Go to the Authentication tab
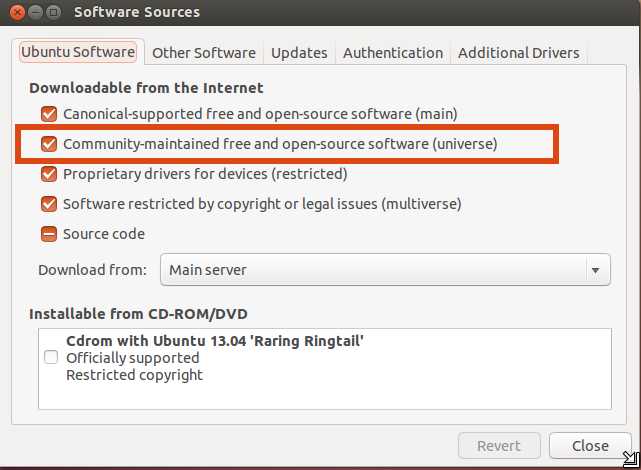Image resolution: width=641 pixels, height=470 pixels. coord(393,53)
